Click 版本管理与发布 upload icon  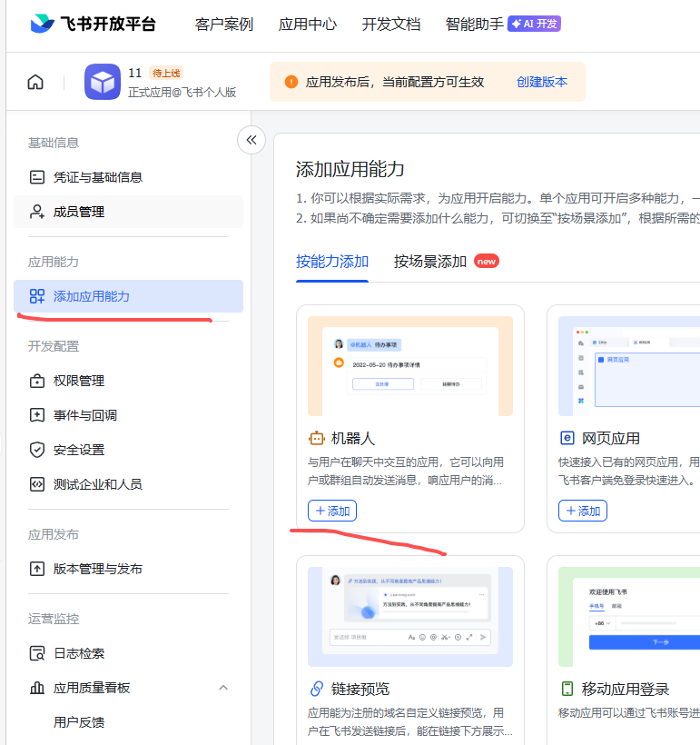coord(37,569)
